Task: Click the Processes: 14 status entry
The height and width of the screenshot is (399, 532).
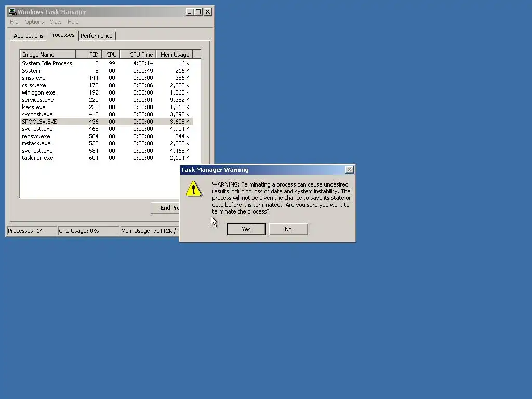Action: [32, 231]
